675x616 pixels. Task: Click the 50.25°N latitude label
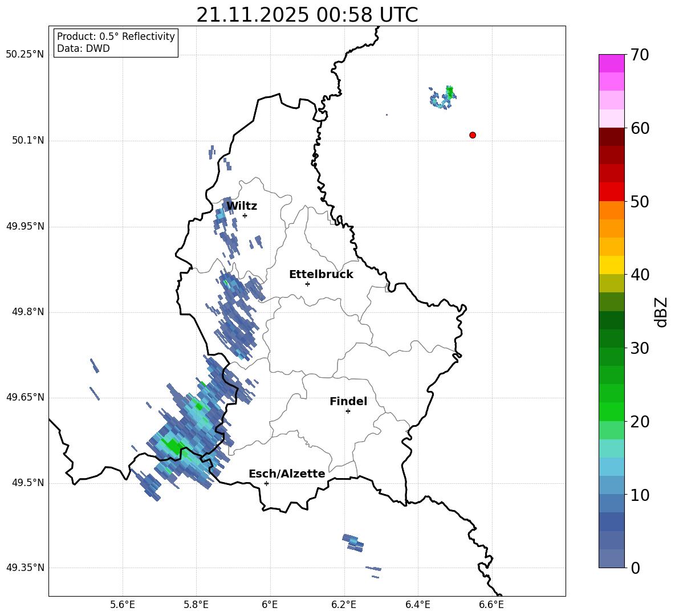tap(25, 55)
